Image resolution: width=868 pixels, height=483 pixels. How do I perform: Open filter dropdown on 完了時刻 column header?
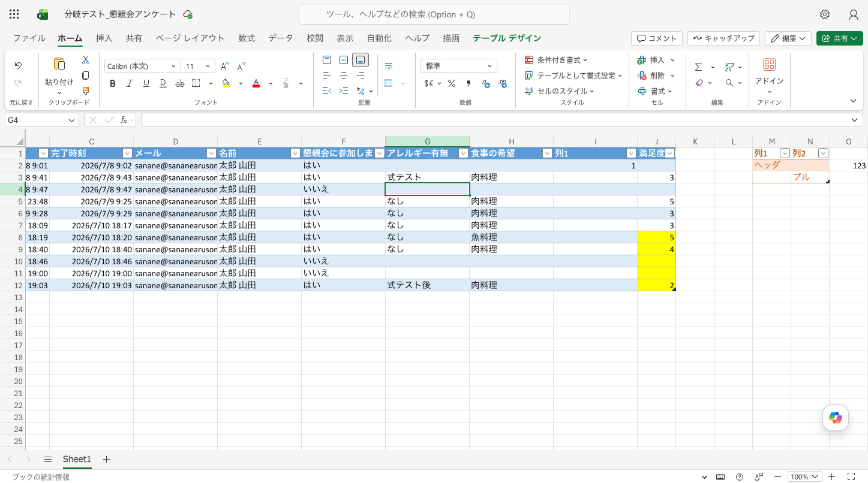pyautogui.click(x=127, y=153)
